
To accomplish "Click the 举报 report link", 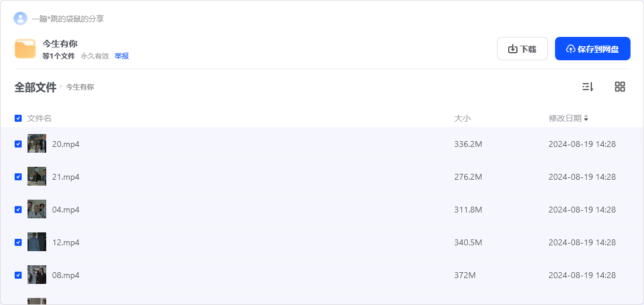I will click(x=122, y=56).
